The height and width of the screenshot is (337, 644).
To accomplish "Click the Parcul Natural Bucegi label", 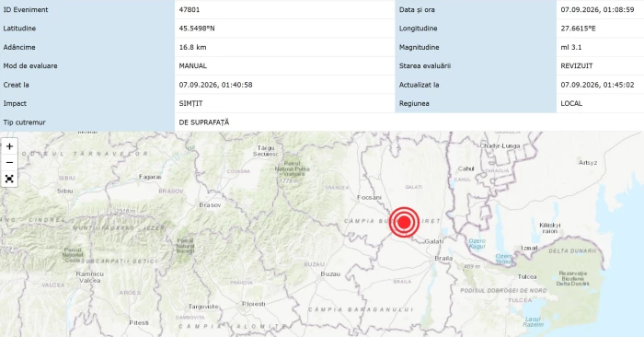I will [185, 245].
